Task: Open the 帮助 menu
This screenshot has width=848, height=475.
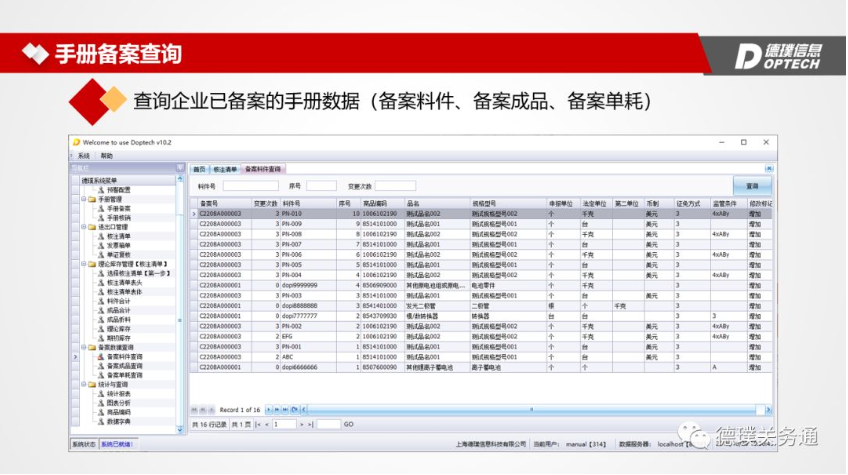Action: [106, 156]
